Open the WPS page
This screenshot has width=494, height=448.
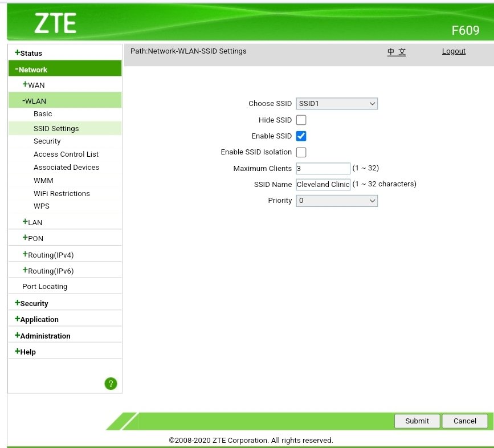pos(42,206)
